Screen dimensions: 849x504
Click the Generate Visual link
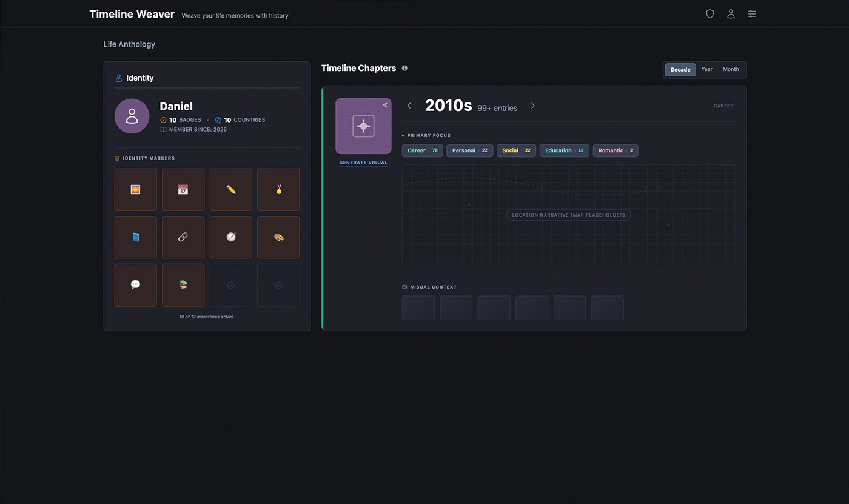coord(363,163)
